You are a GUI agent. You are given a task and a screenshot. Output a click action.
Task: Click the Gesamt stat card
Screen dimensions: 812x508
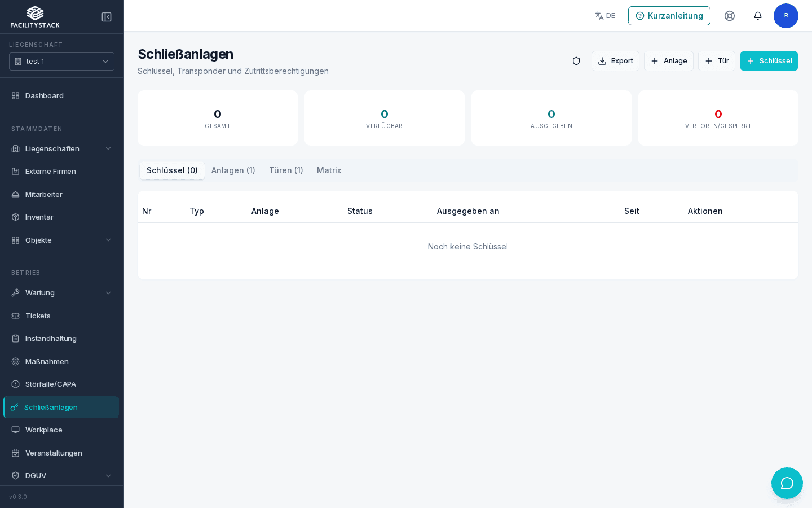[218, 118]
